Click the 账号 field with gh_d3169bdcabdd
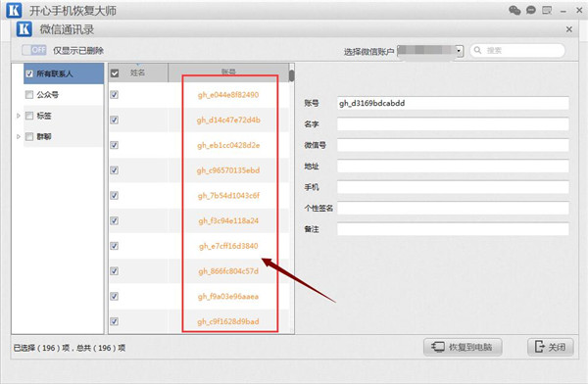588x384 pixels. tap(453, 103)
